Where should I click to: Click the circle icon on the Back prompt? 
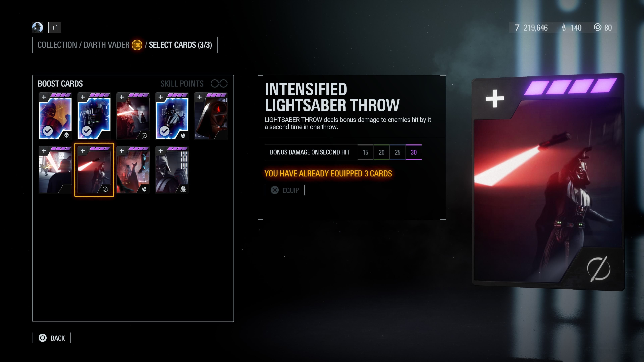[42, 338]
